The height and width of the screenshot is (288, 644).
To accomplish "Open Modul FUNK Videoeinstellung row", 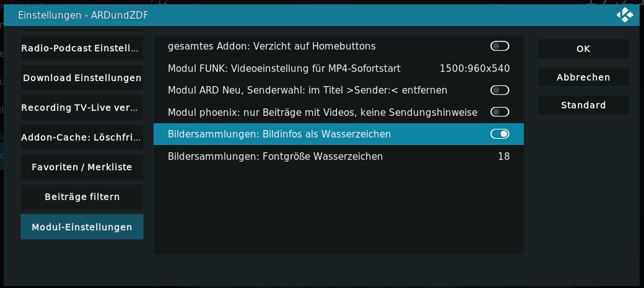I will coord(339,68).
